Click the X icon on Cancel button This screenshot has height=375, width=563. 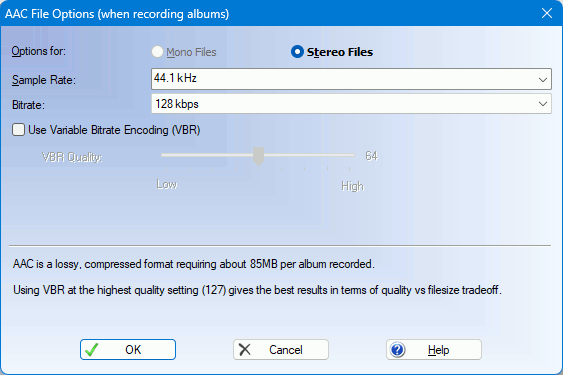[245, 349]
